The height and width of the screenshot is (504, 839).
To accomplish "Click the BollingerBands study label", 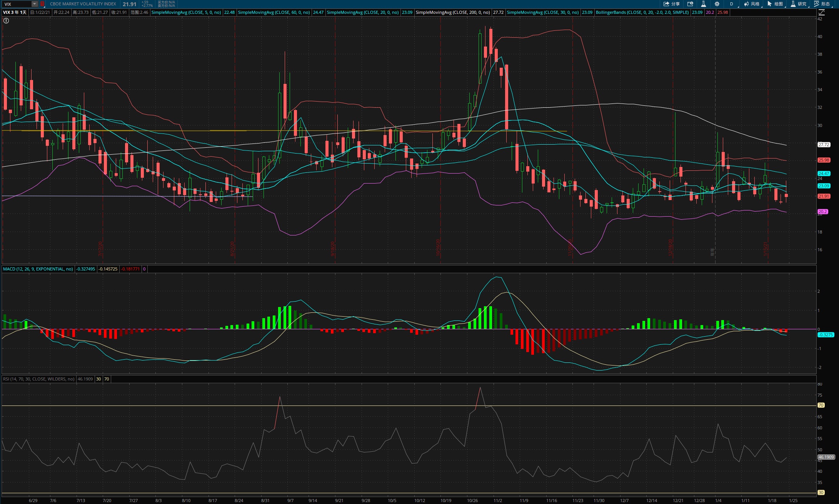I will (642, 12).
